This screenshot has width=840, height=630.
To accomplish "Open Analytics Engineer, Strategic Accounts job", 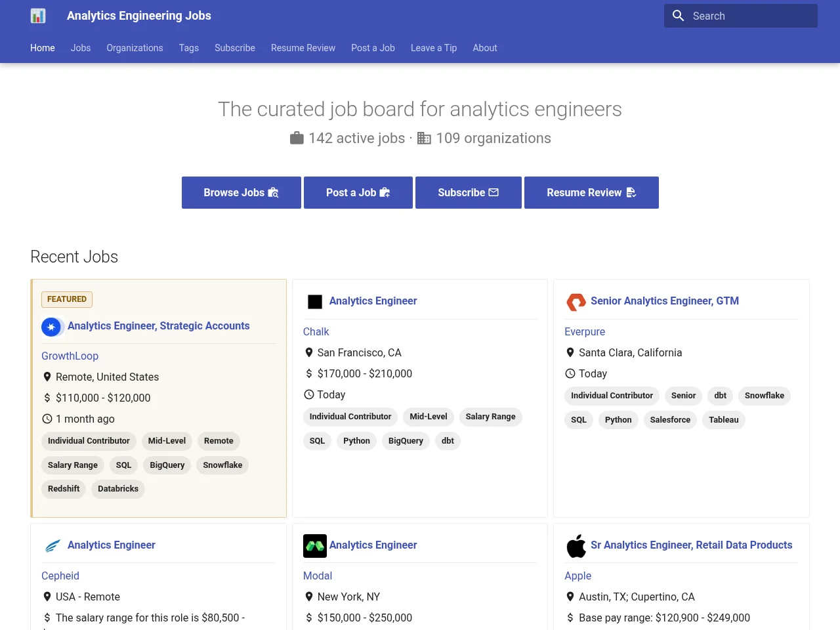I will 159,326.
